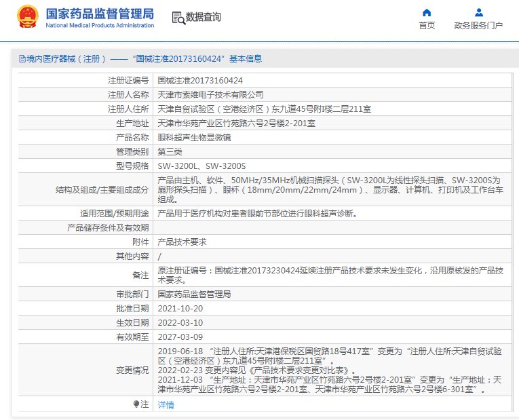Screen dimensions: 519x420
Task: Select change record dated 2019-06-18
Action: pyautogui.click(x=330, y=356)
